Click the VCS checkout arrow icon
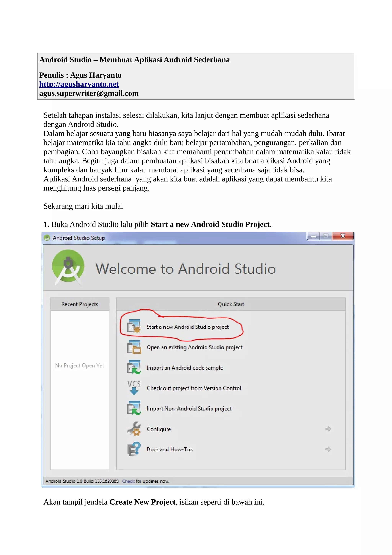The width and height of the screenshot is (392, 555). 134,388
